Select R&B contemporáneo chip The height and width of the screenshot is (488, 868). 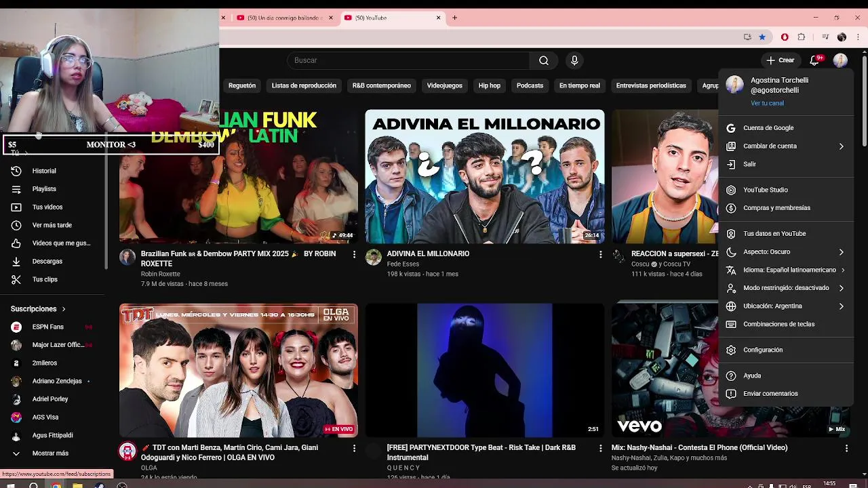(x=382, y=85)
